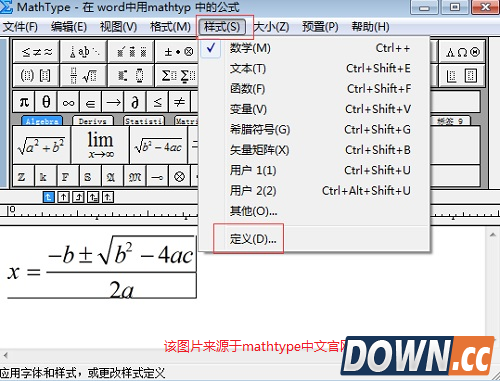
Task: Insert the right arrow symbol
Action: click(113, 102)
